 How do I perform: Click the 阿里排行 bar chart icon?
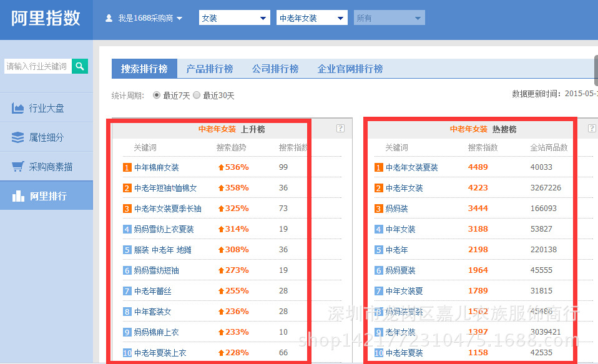point(17,196)
